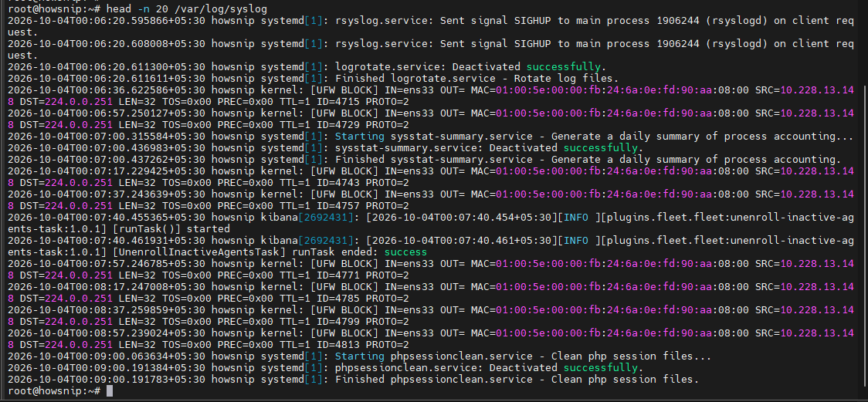
Task: Click the timestamp '2026-10-04T00:08:17.247008+05:30'
Action: (x=107, y=287)
